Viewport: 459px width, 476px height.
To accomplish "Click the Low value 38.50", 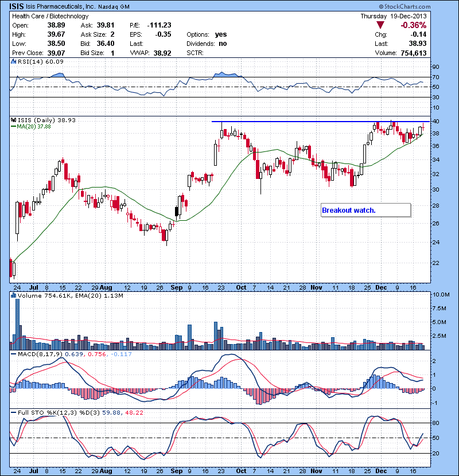I will [x=56, y=44].
